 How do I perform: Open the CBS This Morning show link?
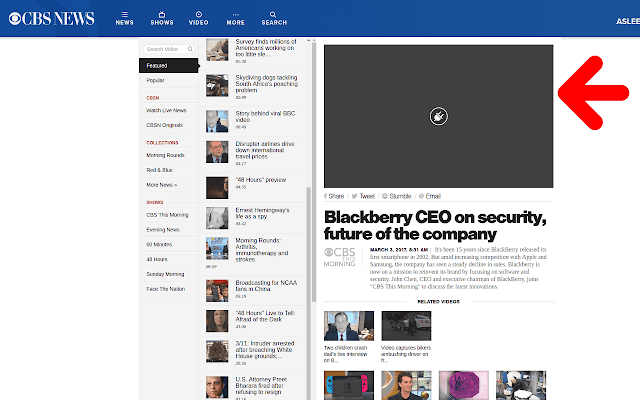tap(166, 215)
